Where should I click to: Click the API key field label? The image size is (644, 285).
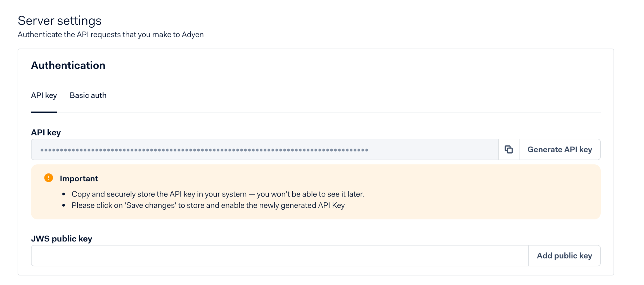[46, 132]
